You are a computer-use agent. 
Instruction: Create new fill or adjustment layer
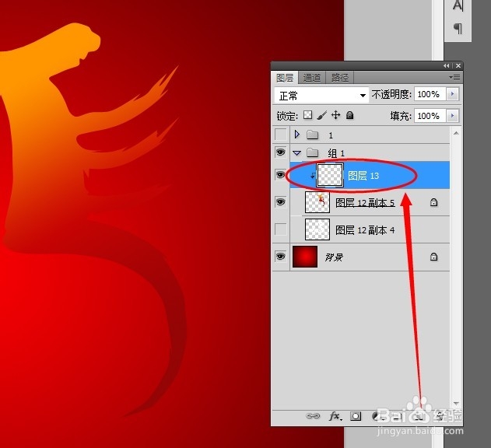click(377, 416)
